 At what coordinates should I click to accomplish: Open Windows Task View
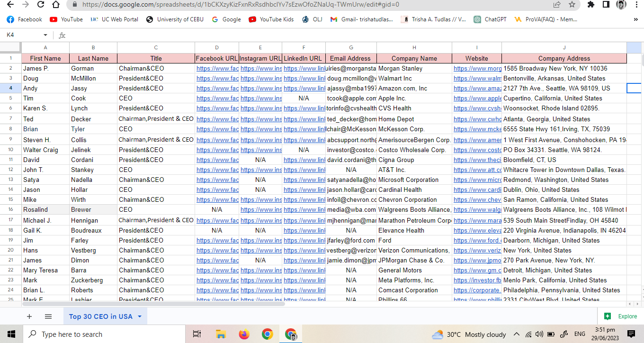(197, 334)
